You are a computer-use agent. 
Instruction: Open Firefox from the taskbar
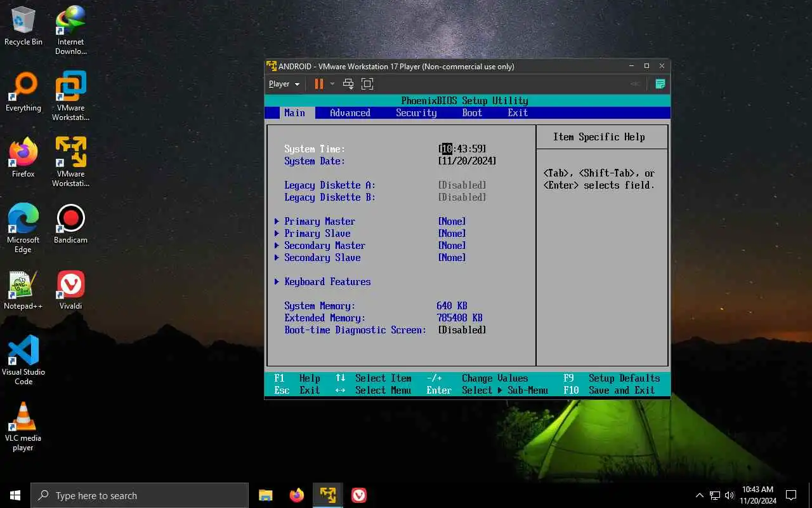(x=296, y=495)
